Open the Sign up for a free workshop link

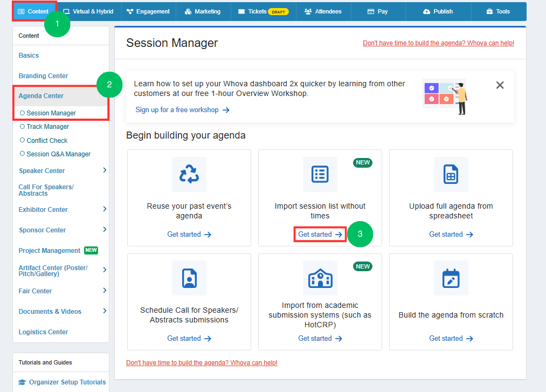[x=183, y=110]
